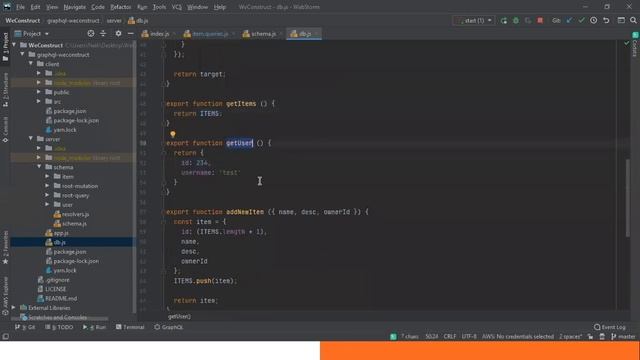Open the VCS menu
This screenshot has width=640, height=360.
(x=176, y=7)
